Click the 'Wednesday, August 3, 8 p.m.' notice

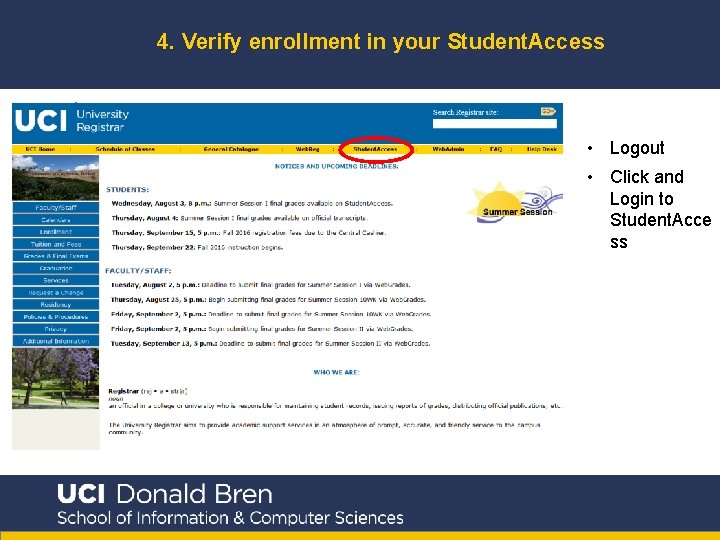tap(252, 203)
